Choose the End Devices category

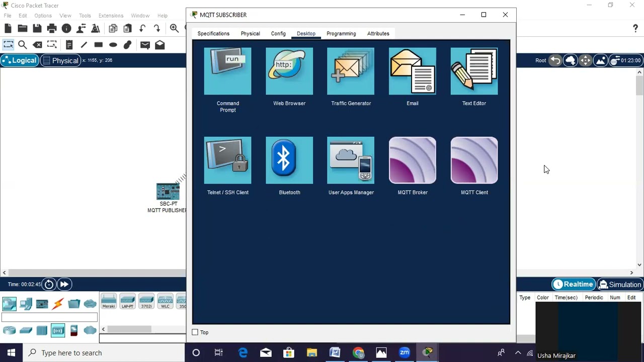pyautogui.click(x=26, y=304)
